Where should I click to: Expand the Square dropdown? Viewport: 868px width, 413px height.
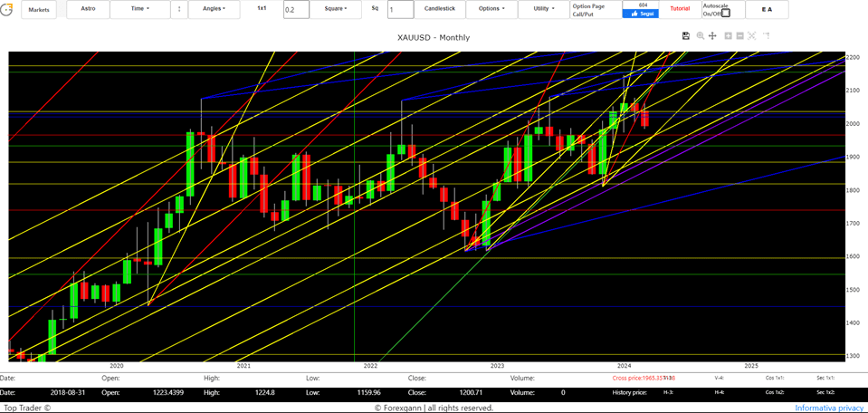click(x=336, y=9)
